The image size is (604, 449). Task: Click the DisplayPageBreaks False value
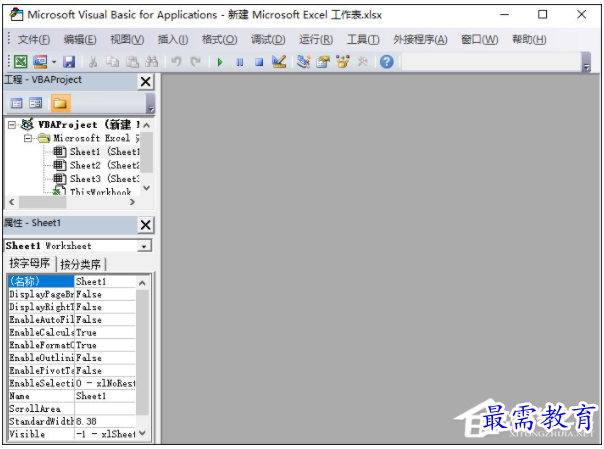click(105, 294)
